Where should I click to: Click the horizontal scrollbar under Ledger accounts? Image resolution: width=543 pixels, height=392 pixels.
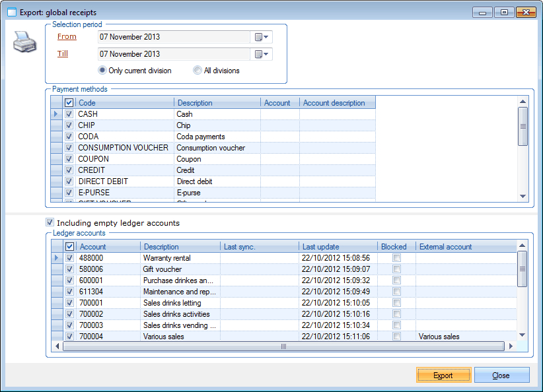[x=283, y=346]
